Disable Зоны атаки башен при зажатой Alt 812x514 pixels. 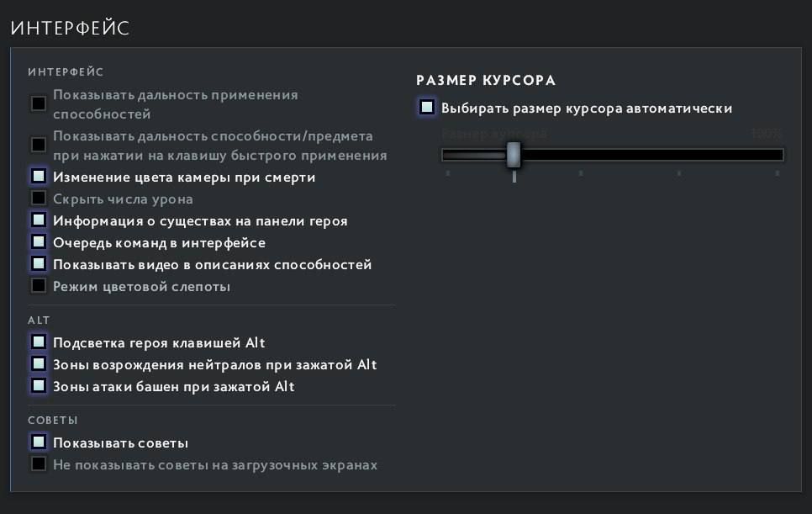pos(38,385)
